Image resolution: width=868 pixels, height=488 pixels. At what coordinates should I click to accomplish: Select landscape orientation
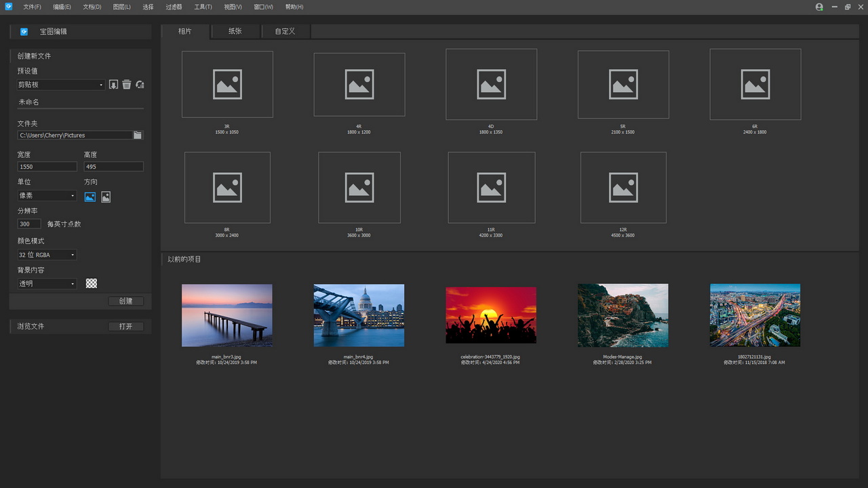tap(90, 197)
